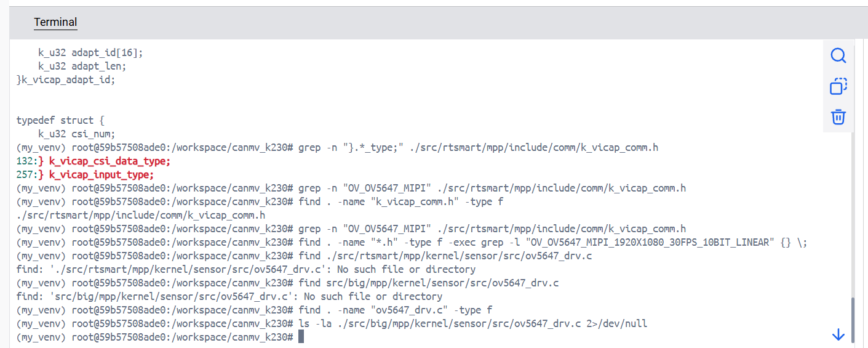
Task: Click the 'k_u32 csi_num;' line
Action: click(x=77, y=134)
